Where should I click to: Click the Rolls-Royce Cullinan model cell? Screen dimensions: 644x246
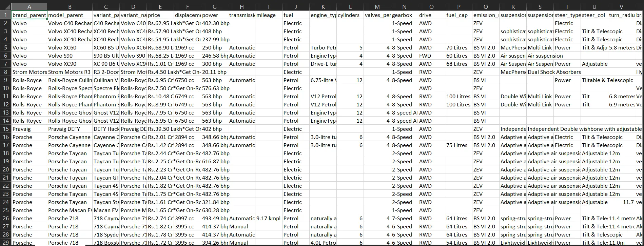[x=70, y=80]
